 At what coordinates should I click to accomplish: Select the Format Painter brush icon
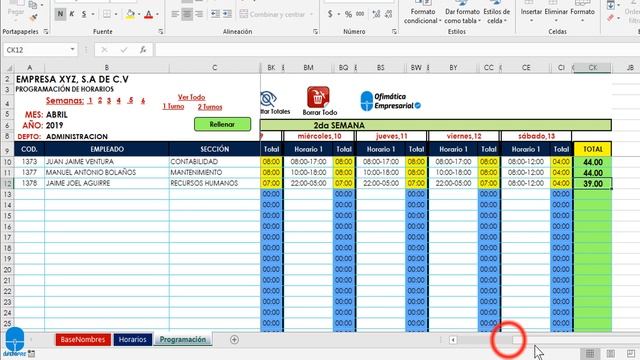tap(33, 18)
